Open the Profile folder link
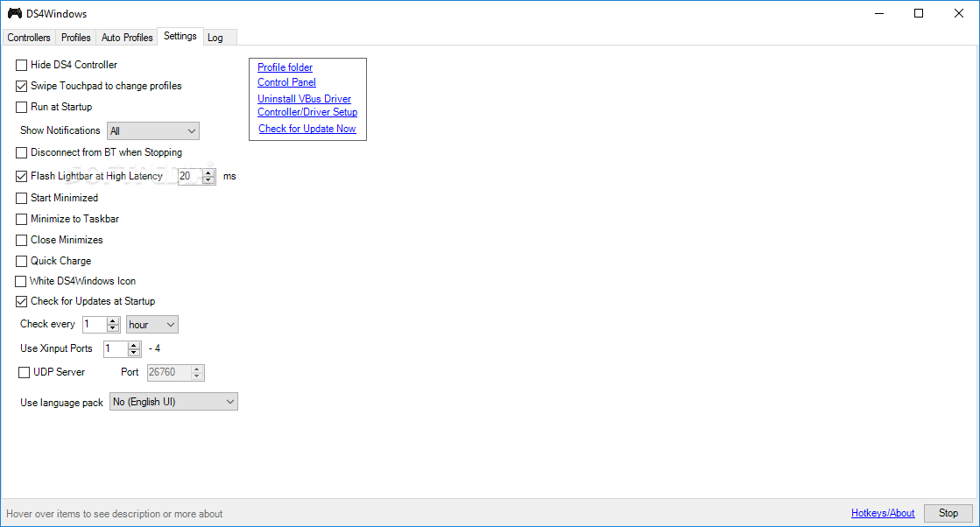This screenshot has width=980, height=527. [285, 67]
